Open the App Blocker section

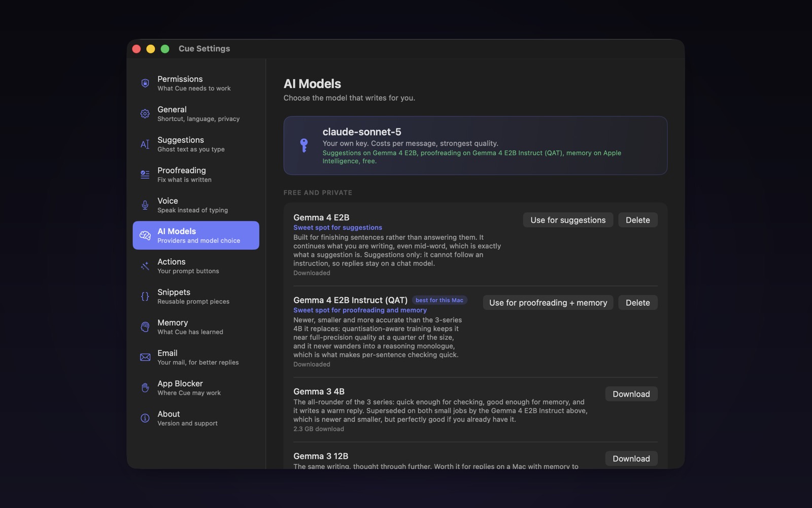196,388
